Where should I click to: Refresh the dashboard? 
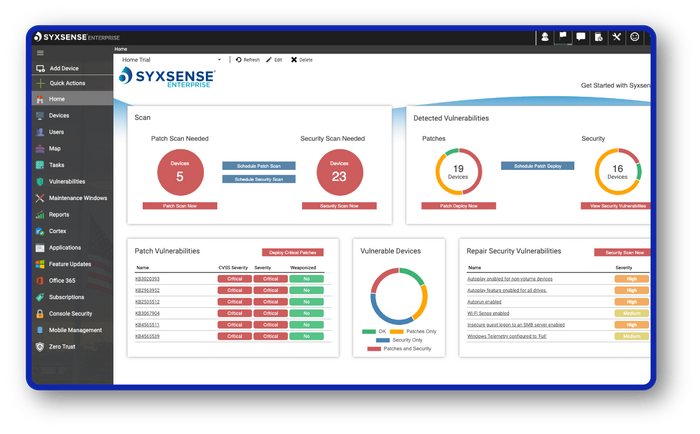tap(248, 60)
